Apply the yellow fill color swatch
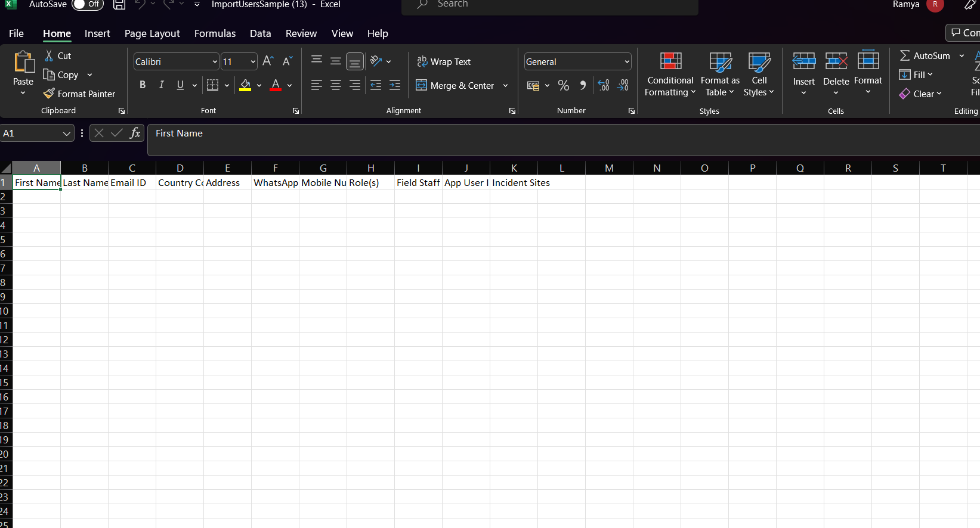The height and width of the screenshot is (528, 980). click(245, 86)
